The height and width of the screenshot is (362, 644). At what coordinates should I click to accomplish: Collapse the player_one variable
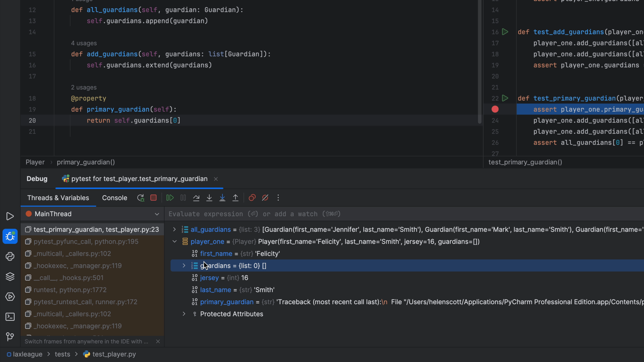(x=174, y=242)
